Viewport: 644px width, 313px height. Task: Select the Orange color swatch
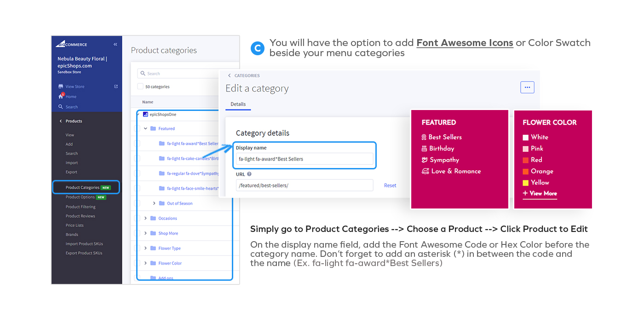[526, 171]
